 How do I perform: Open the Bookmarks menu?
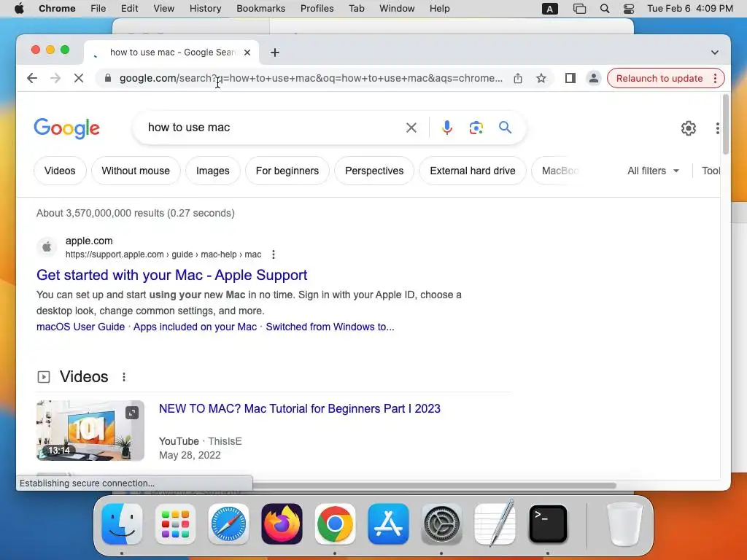tap(260, 9)
